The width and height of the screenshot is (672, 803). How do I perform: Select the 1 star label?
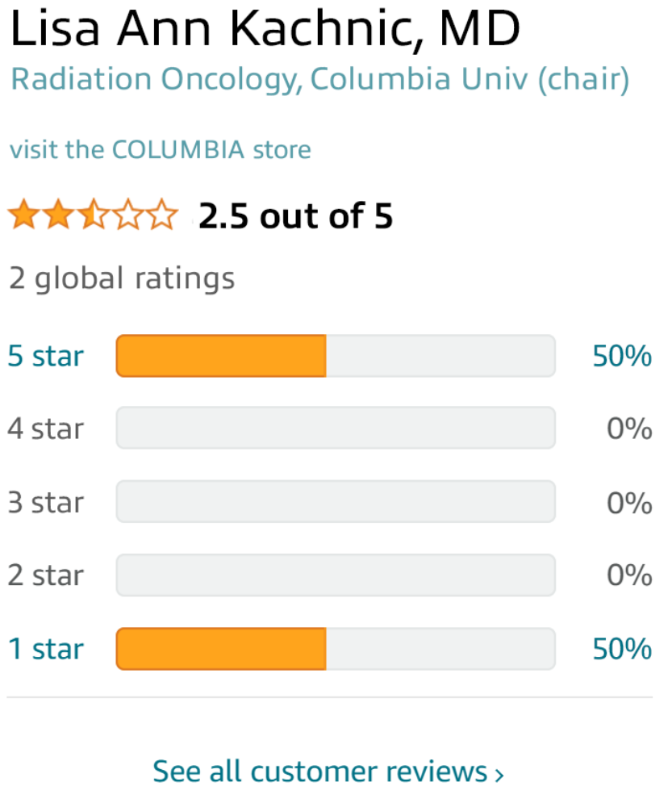[x=46, y=649]
